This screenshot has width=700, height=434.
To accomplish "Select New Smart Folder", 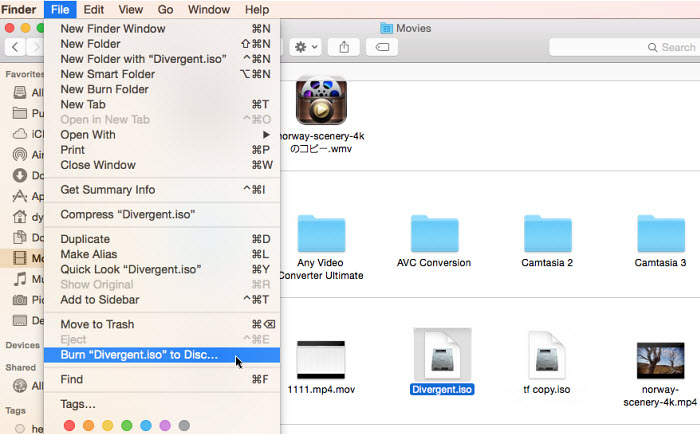I will coord(162,74).
